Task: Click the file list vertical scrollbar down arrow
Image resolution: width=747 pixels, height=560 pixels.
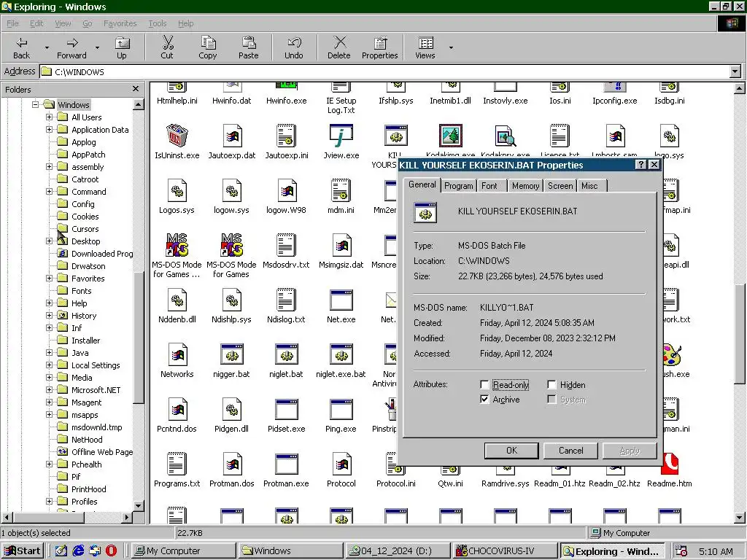Action: pos(740,518)
